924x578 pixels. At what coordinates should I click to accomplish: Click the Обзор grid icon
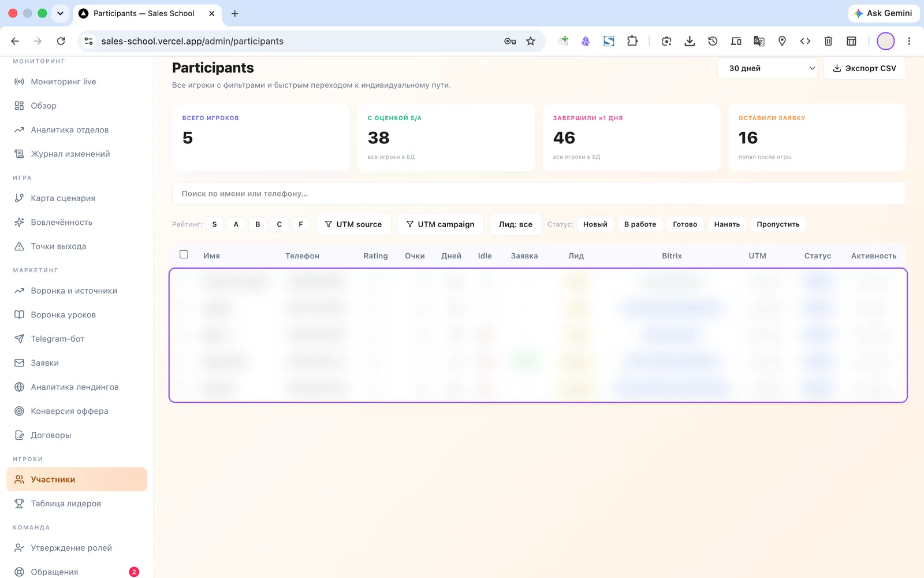point(19,106)
